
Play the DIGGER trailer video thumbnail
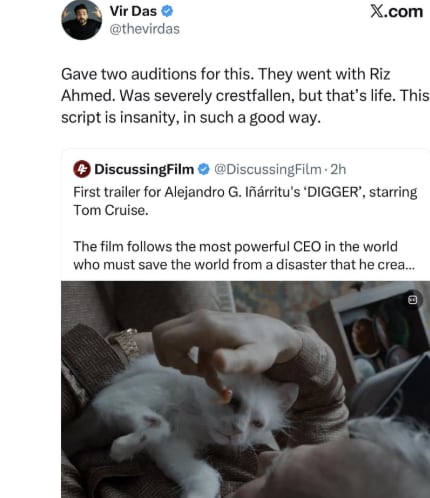[x=245, y=389]
